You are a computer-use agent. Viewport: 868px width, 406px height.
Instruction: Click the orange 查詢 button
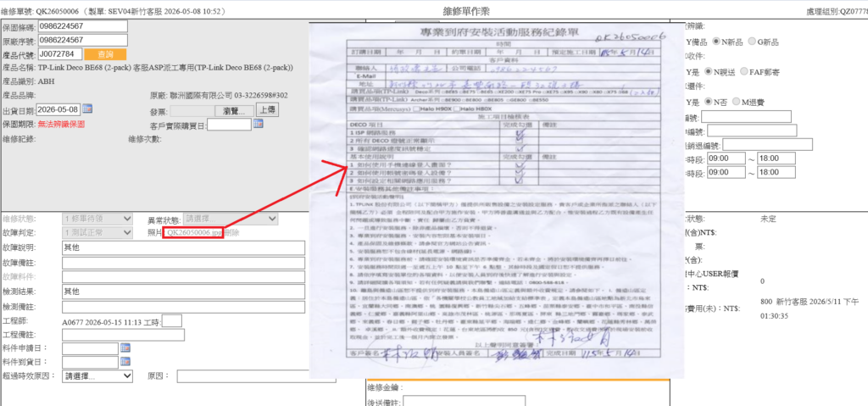pos(105,54)
